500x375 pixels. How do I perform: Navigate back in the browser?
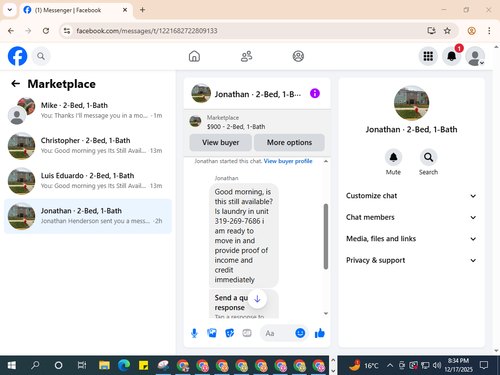tap(11, 31)
